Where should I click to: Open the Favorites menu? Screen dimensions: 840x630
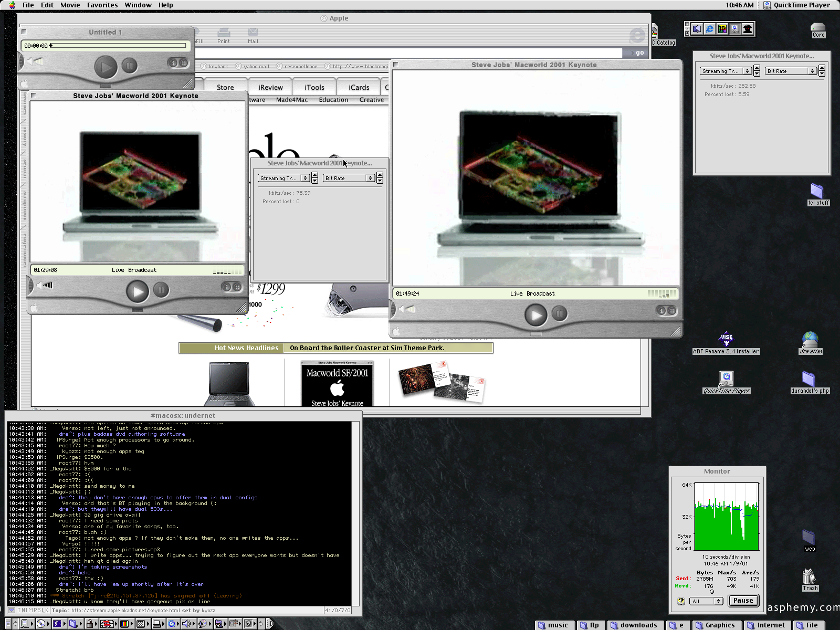click(x=102, y=5)
